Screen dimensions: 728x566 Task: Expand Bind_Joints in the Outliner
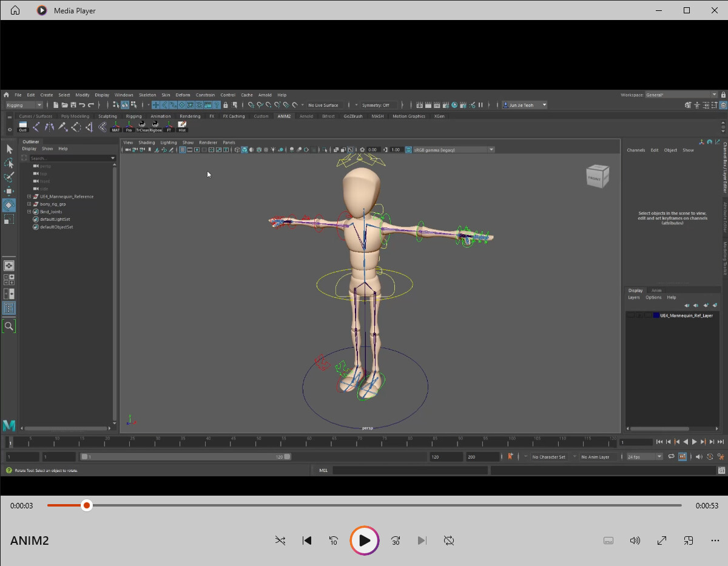click(x=28, y=211)
